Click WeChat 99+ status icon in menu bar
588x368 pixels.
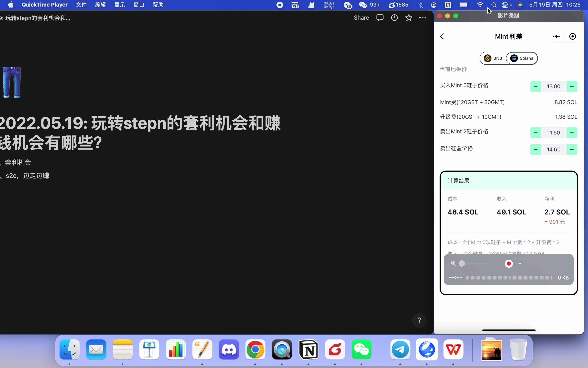(369, 5)
